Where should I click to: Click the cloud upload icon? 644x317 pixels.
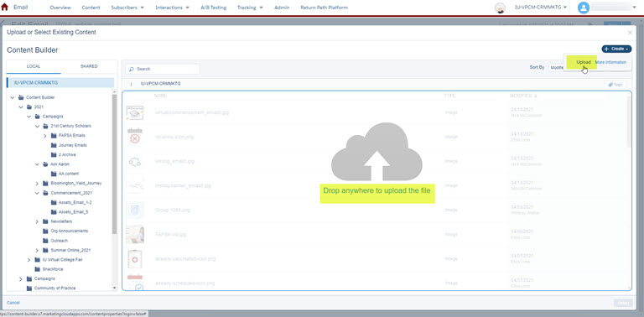point(377,152)
